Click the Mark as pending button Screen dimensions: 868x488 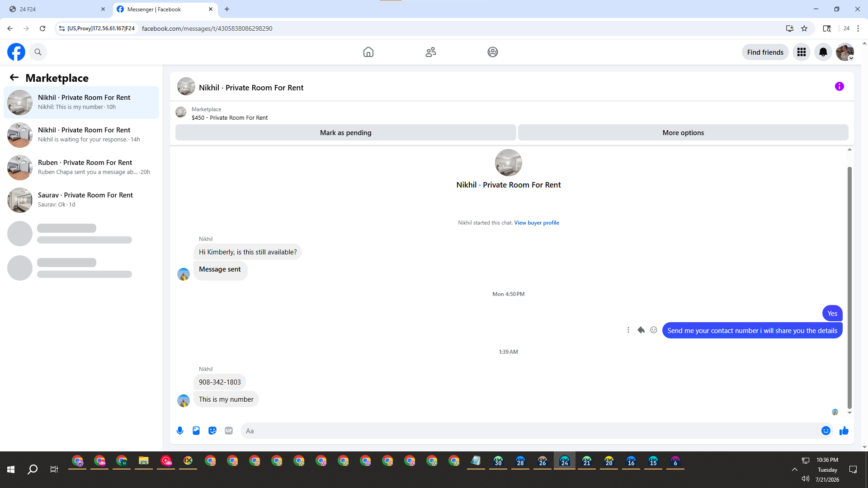pyautogui.click(x=346, y=132)
